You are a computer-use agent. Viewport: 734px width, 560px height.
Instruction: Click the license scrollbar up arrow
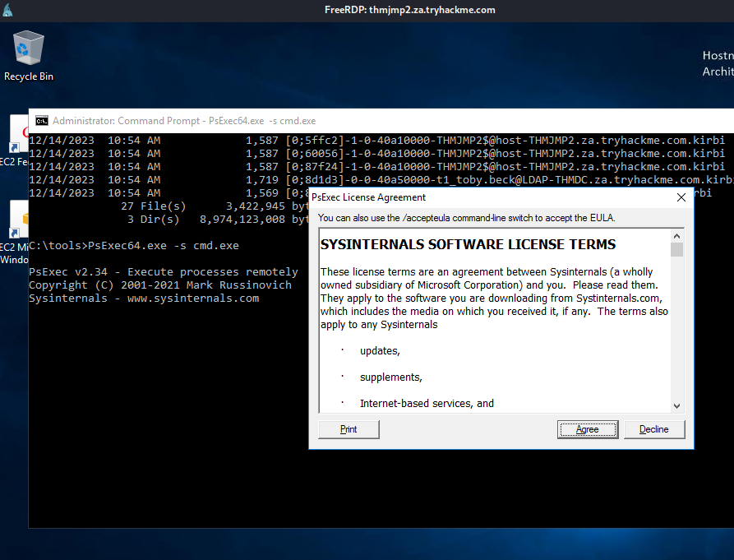[x=676, y=235]
